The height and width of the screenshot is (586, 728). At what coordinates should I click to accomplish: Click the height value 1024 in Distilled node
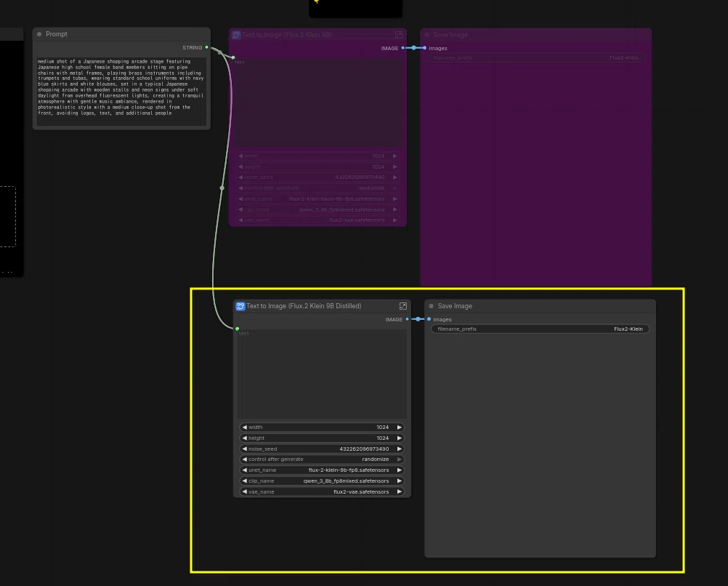tap(383, 438)
